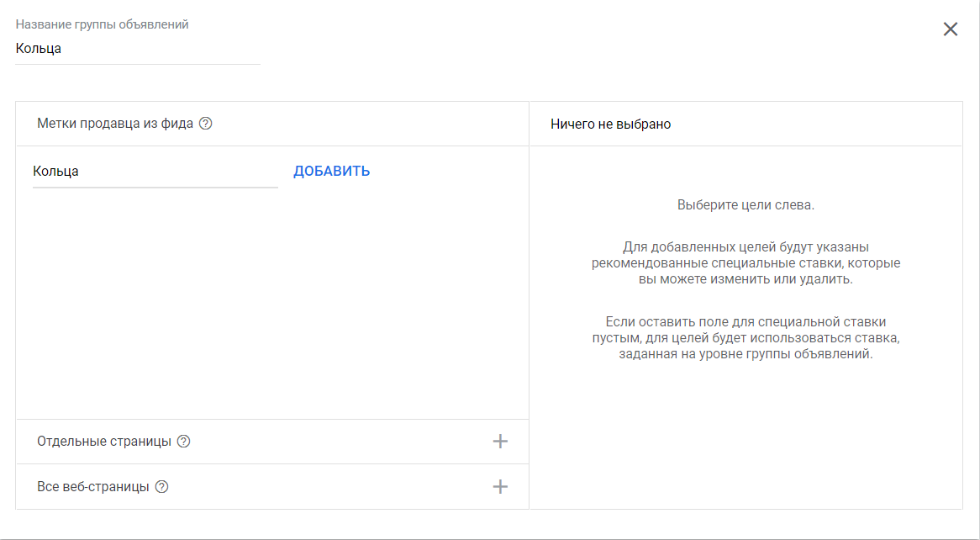Click the Название группы объявлений label
The width and height of the screenshot is (980, 540).
[102, 24]
